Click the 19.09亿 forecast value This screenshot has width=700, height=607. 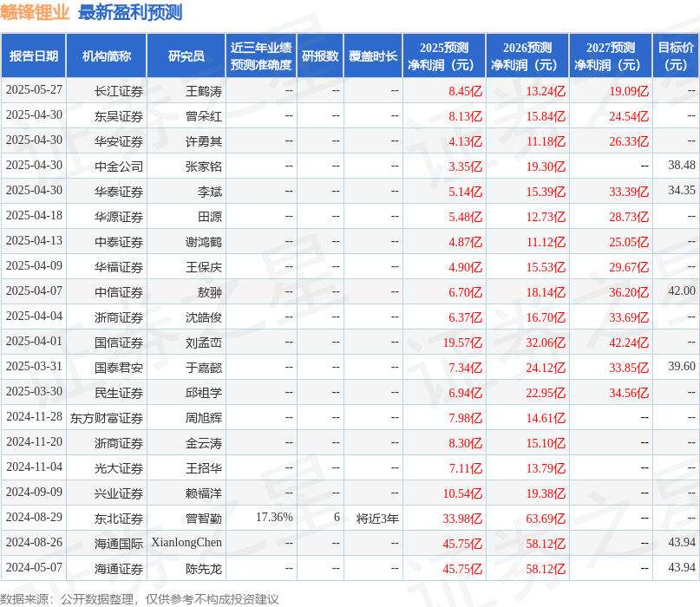[629, 91]
